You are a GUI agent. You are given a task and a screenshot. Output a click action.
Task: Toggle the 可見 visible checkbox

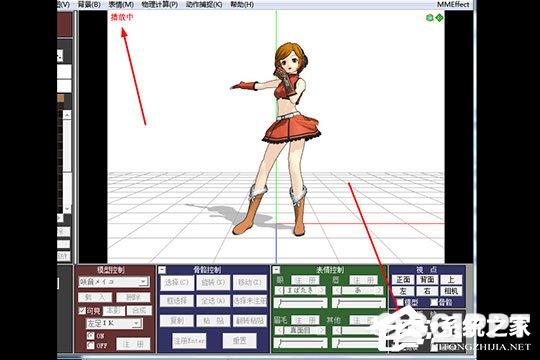pyautogui.click(x=82, y=311)
